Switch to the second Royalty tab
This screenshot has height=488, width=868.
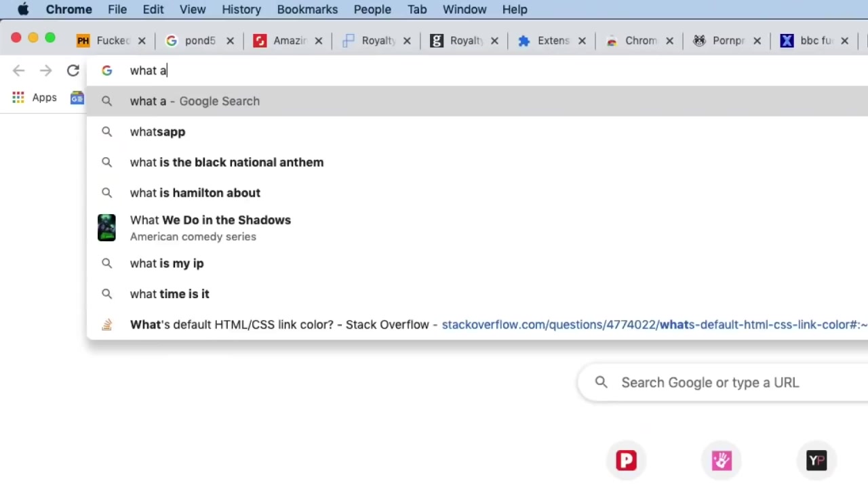tap(465, 41)
